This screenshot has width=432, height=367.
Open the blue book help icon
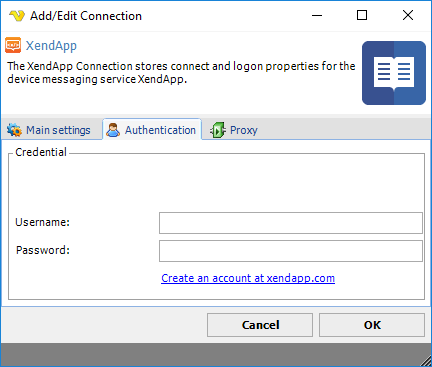coord(394,73)
